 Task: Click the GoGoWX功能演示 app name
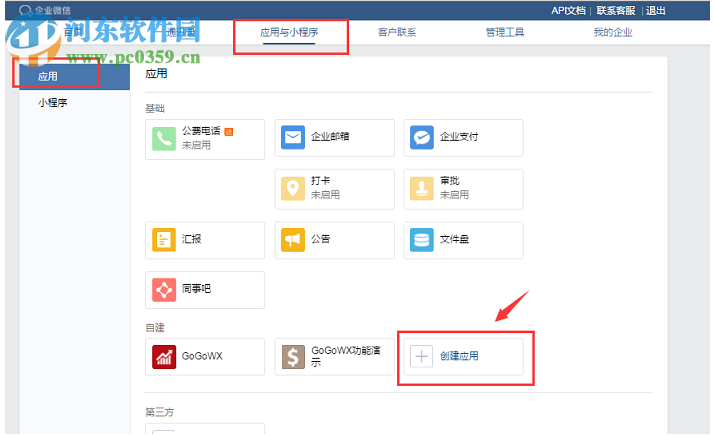[x=346, y=356]
